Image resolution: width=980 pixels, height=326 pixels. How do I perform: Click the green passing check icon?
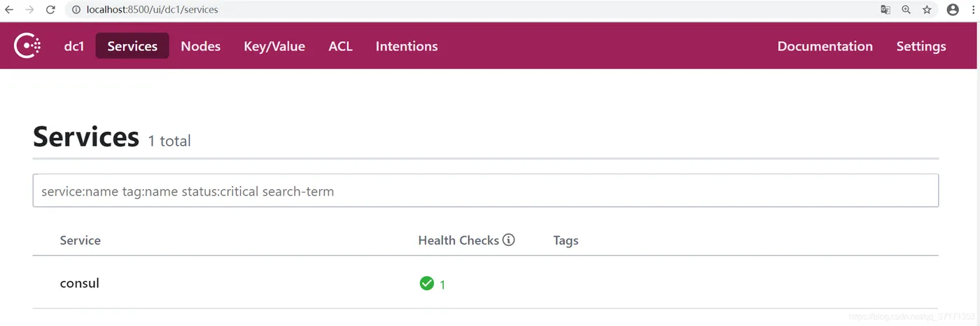pyautogui.click(x=426, y=283)
